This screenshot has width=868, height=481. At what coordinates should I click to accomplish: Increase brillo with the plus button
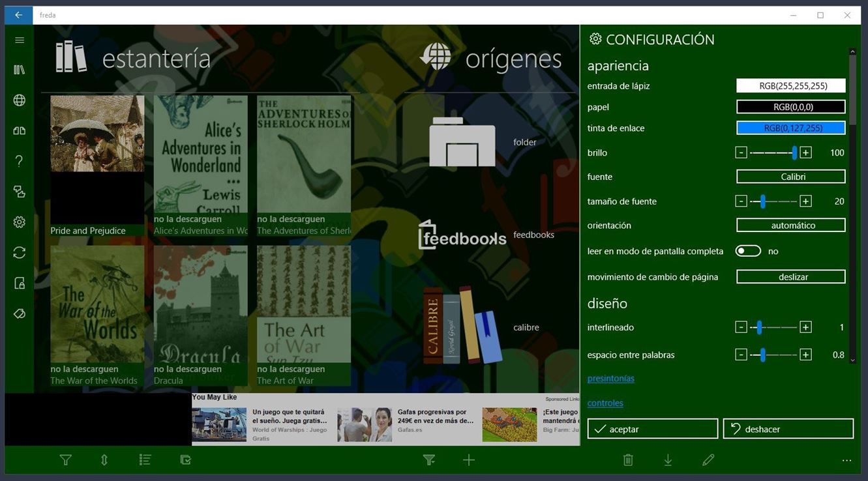806,153
